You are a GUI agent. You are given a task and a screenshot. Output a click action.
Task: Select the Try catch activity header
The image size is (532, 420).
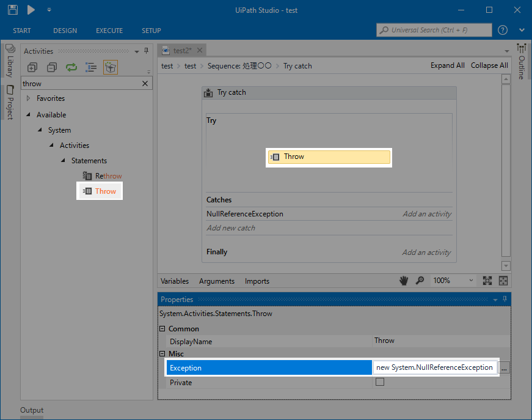tap(329, 93)
